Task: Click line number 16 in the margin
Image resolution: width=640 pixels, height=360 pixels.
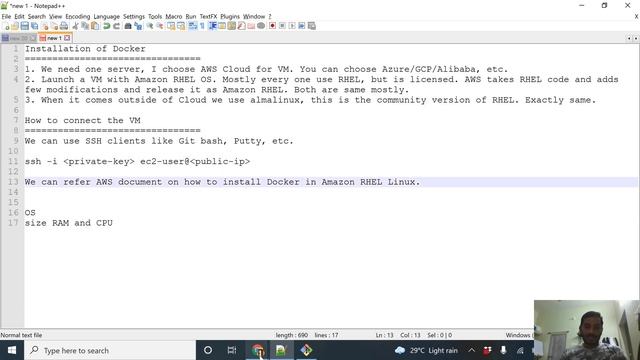Action: click(13, 213)
